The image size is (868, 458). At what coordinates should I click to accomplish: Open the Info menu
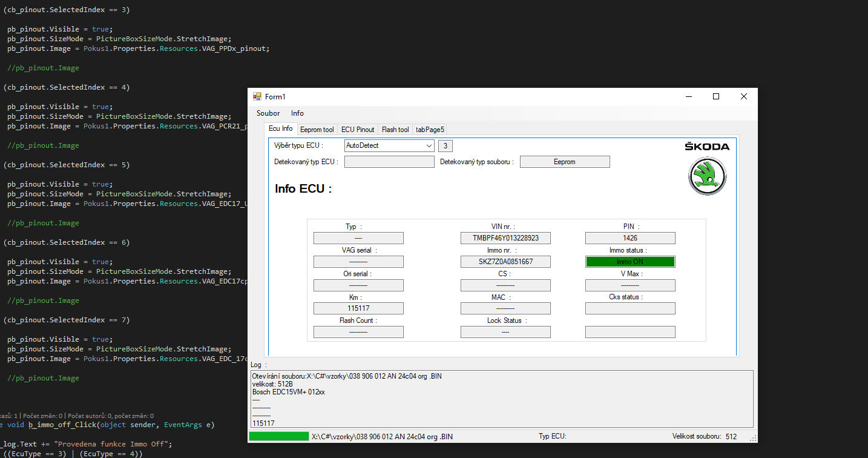click(x=297, y=113)
